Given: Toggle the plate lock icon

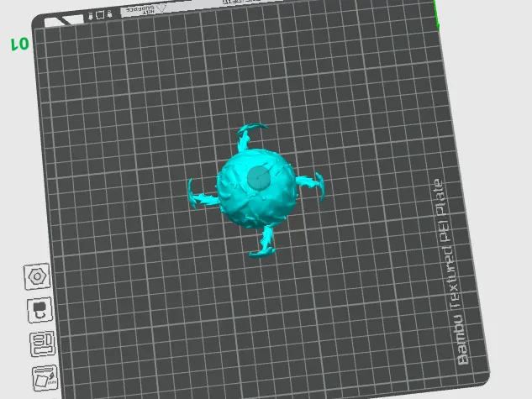Looking at the screenshot, I should click(x=40, y=310).
